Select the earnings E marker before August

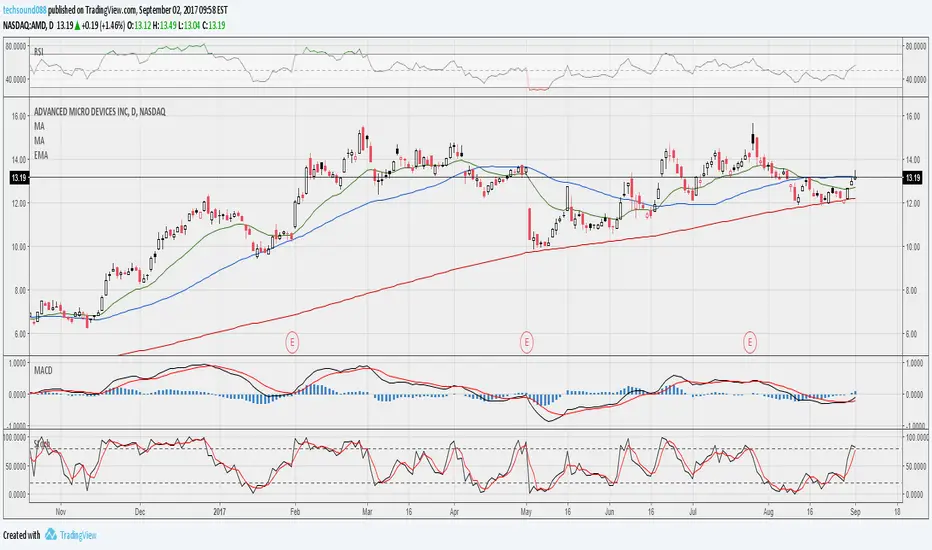point(750,342)
